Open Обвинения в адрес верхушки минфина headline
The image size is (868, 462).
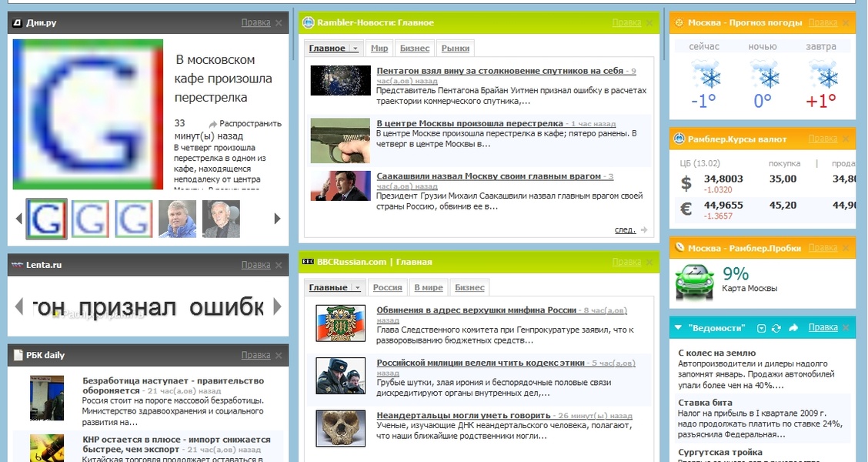(x=476, y=310)
